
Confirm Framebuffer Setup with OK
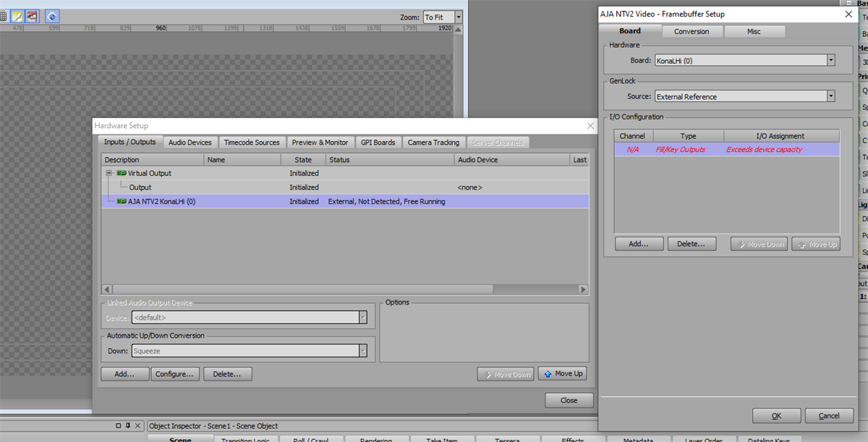777,416
